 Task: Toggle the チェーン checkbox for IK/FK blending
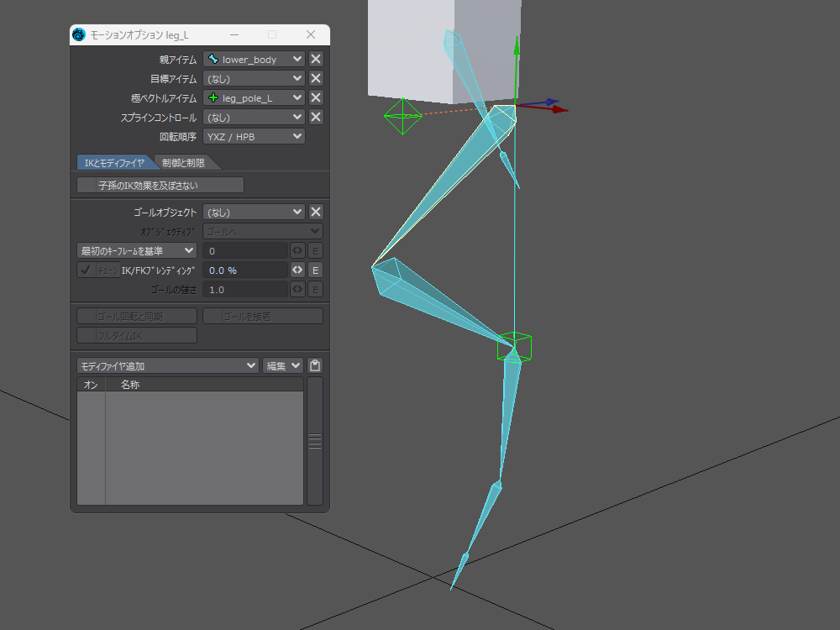(x=86, y=270)
